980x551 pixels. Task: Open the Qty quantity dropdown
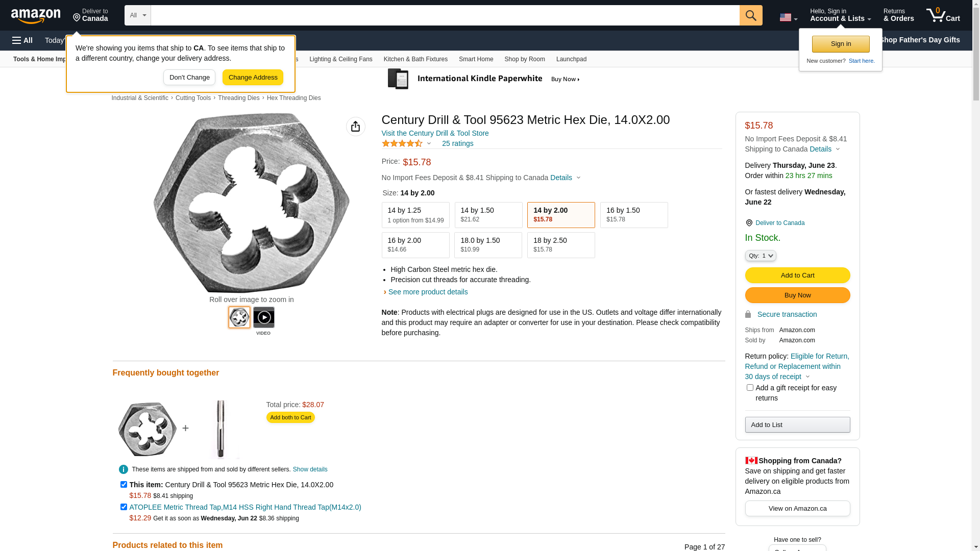(761, 256)
